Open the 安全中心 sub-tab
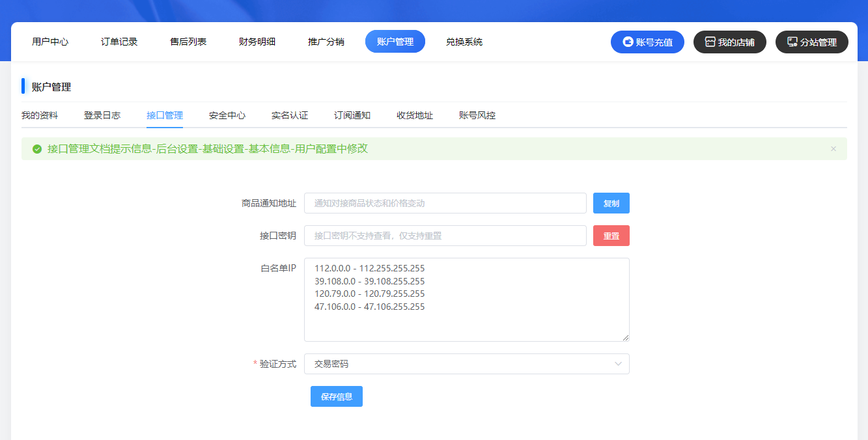868x440 pixels. click(x=227, y=115)
